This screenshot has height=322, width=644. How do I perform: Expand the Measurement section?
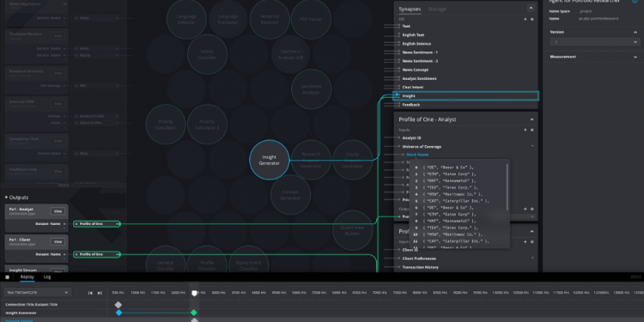[x=594, y=57]
